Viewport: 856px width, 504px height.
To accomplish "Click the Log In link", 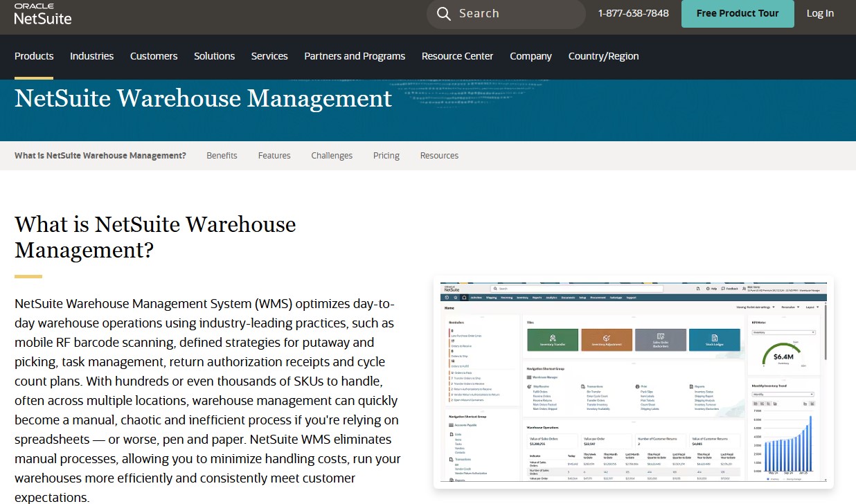I will point(820,13).
